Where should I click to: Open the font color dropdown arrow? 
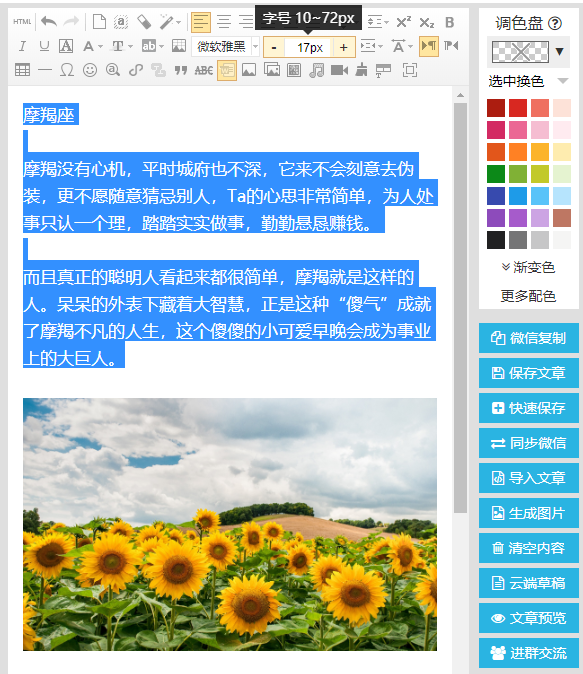(100, 46)
